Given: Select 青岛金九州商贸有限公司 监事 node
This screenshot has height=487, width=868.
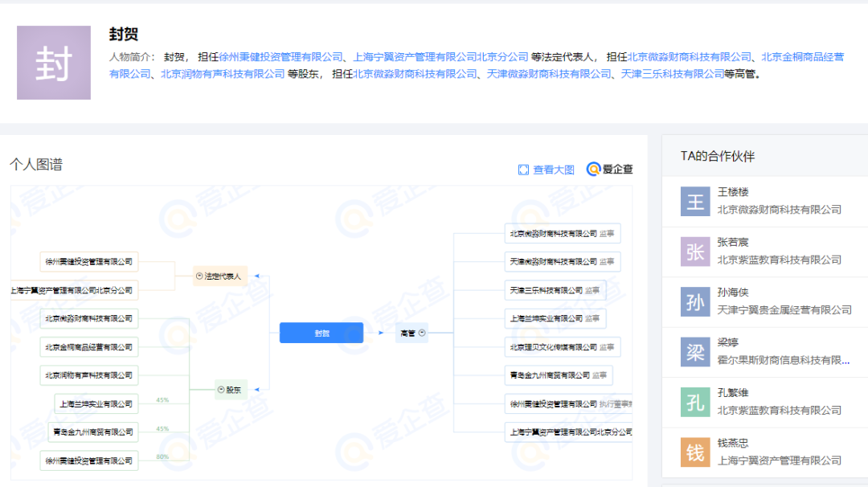Looking at the screenshot, I should point(559,375).
